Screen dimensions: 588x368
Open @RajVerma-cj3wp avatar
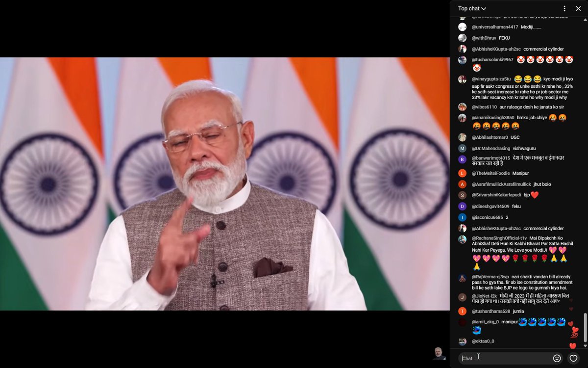pos(462,278)
